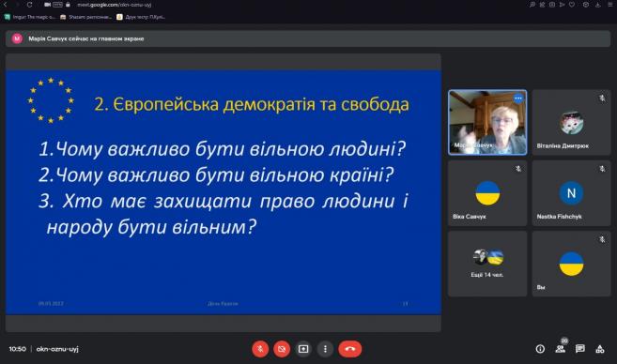The image size is (617, 364).
Task: Click the Віка Савчук participant tile
Action: coord(487,193)
